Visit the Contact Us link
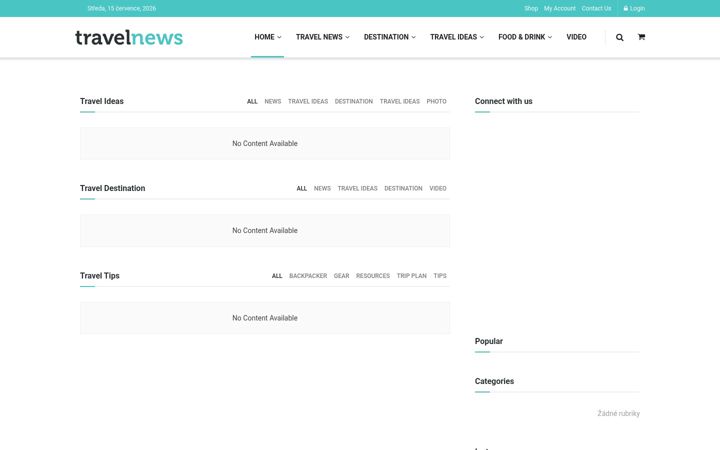720x450 pixels. (x=596, y=8)
